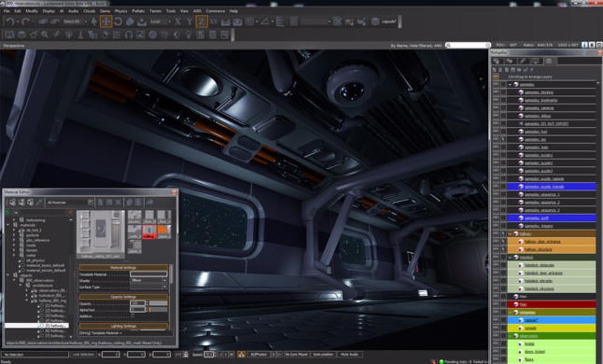
Task: Open the File menu
Action: (x=7, y=11)
